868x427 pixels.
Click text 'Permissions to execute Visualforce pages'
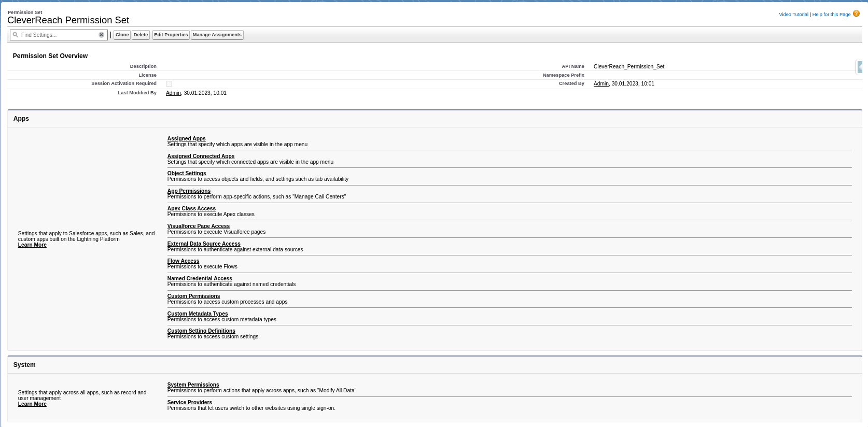(216, 232)
